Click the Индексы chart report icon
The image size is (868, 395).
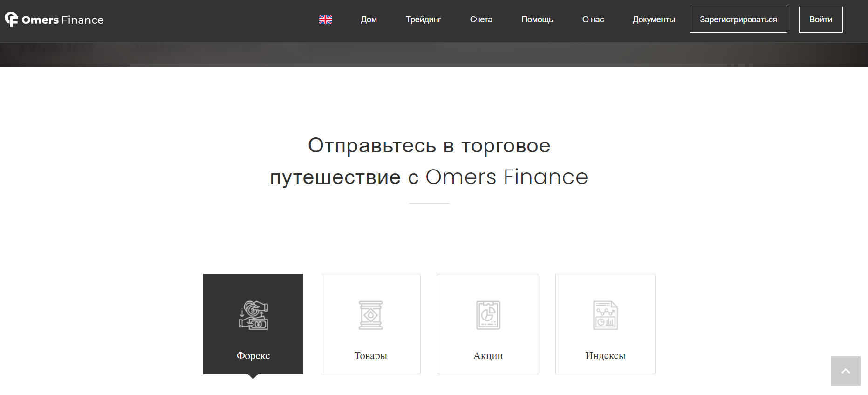click(x=605, y=315)
